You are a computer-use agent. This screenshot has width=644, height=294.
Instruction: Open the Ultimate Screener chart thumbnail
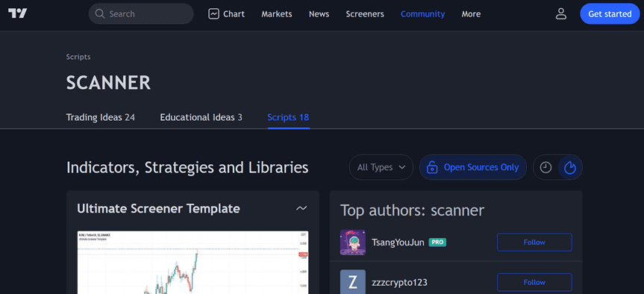tap(193, 263)
